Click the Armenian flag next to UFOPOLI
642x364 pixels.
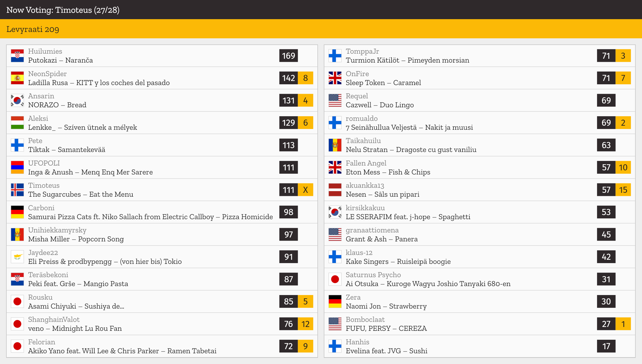(x=17, y=167)
